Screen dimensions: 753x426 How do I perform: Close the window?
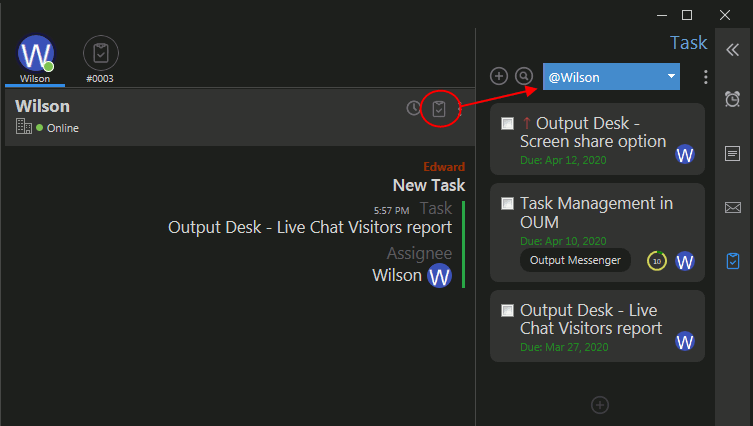pos(725,15)
